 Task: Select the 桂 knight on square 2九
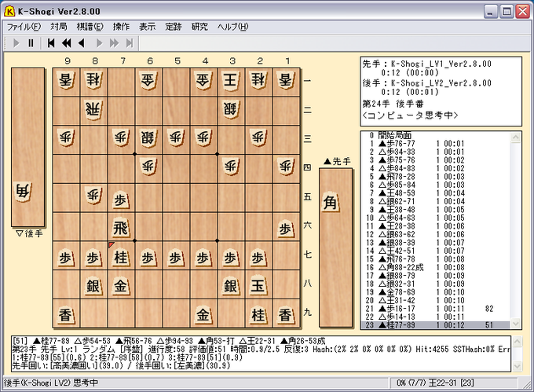point(258,315)
